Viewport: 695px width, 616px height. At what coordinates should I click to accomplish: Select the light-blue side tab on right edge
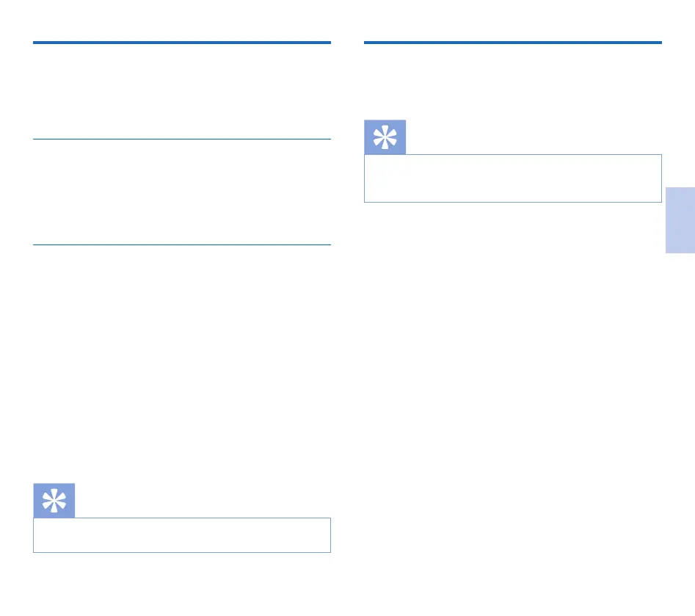680,220
